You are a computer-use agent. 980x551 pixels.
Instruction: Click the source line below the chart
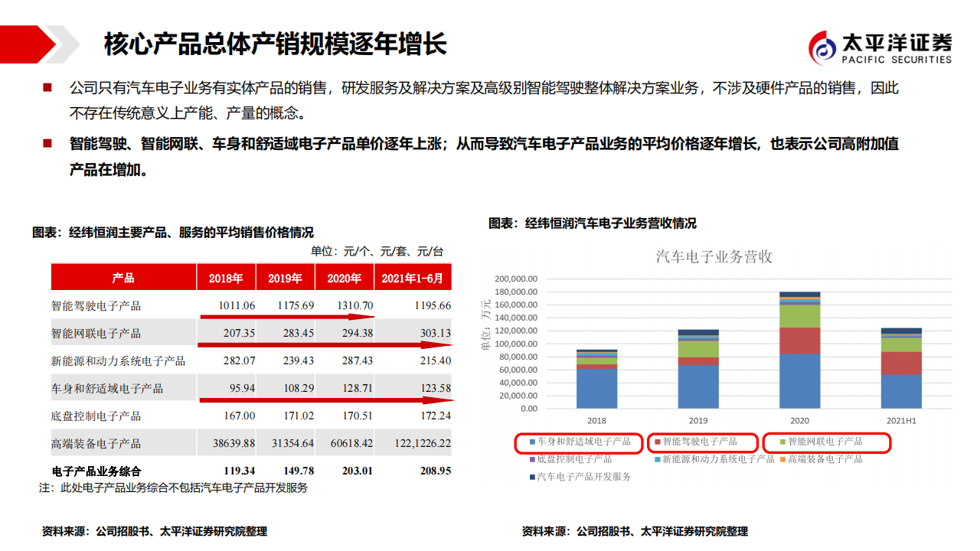(635, 531)
